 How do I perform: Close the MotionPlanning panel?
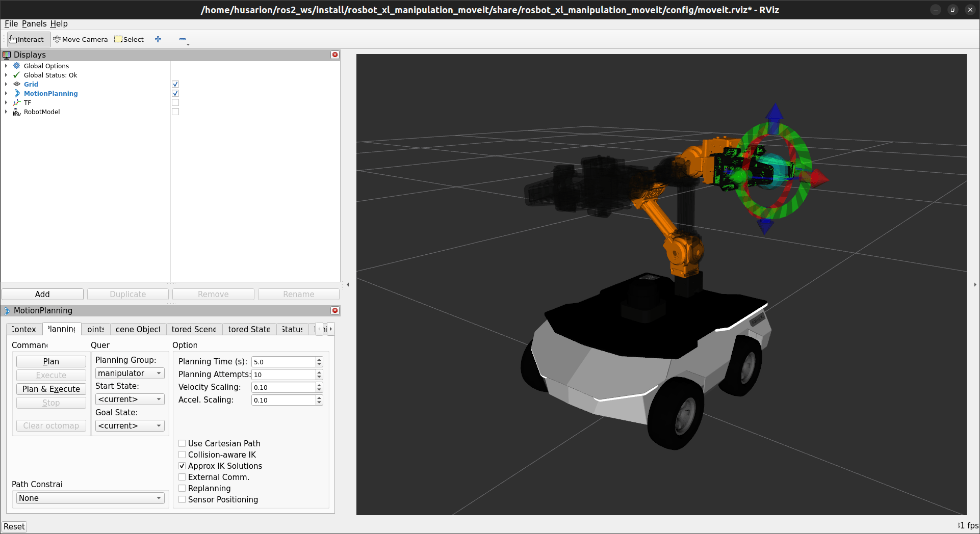click(x=335, y=310)
